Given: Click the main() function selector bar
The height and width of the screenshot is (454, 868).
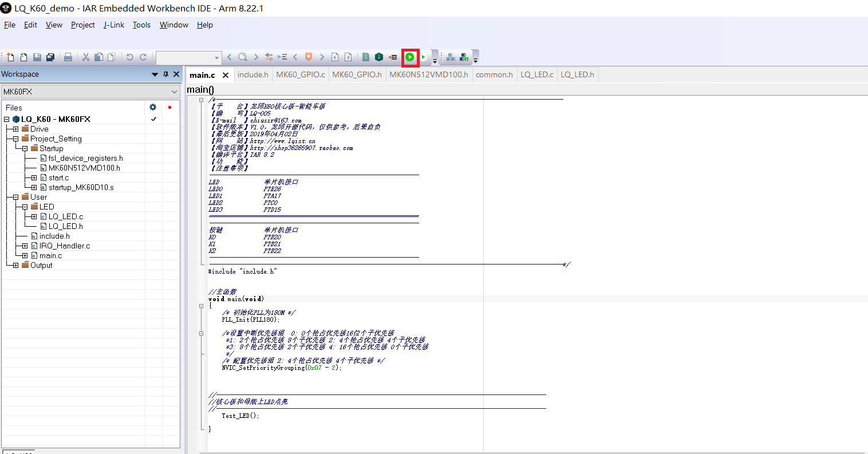Looking at the screenshot, I should pyautogui.click(x=527, y=89).
